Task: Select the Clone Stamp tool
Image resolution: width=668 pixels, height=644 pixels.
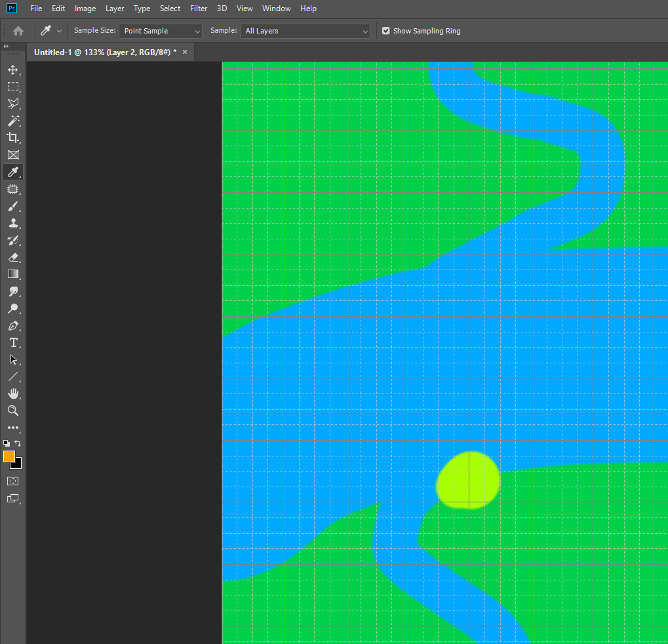Action: click(x=12, y=224)
